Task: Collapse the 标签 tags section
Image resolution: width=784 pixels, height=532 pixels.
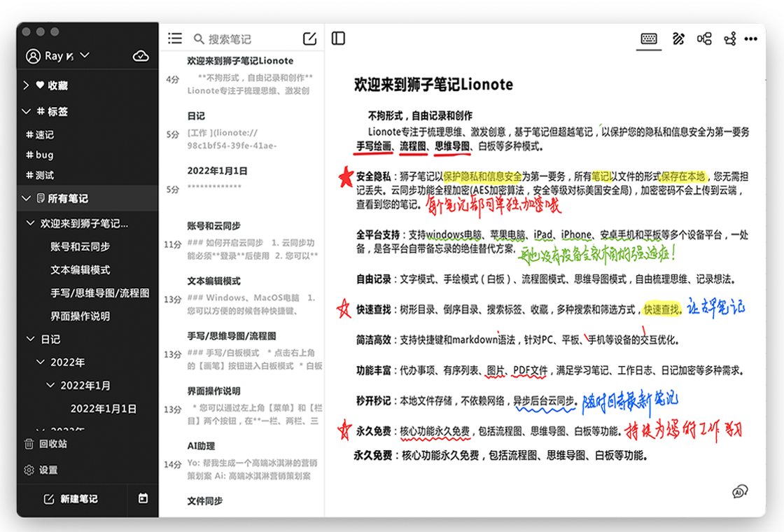Action: [26, 111]
